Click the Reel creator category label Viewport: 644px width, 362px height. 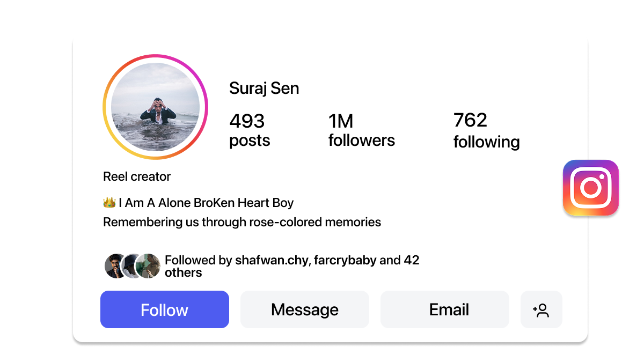[137, 176]
